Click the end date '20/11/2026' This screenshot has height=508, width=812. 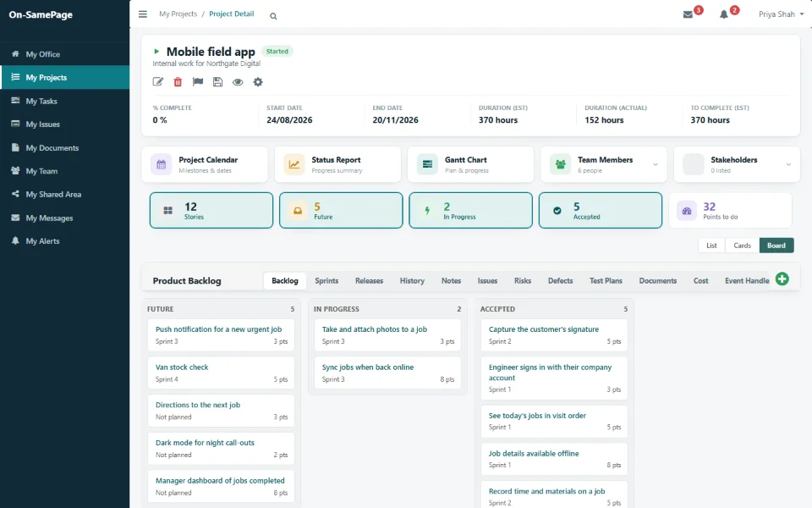coord(396,120)
